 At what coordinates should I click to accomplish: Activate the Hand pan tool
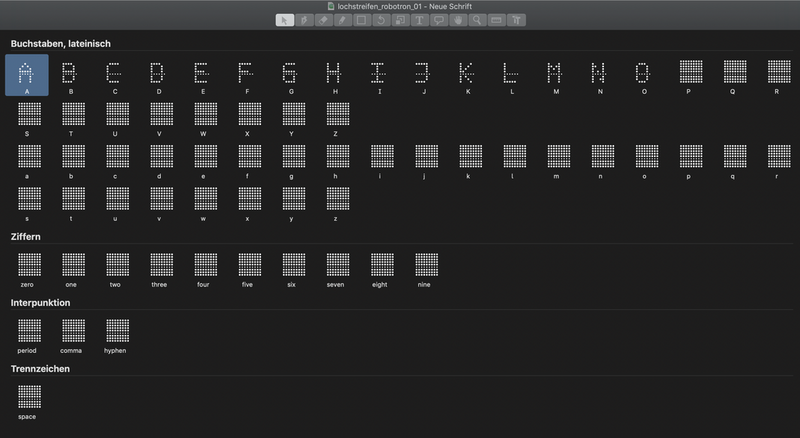pyautogui.click(x=458, y=20)
